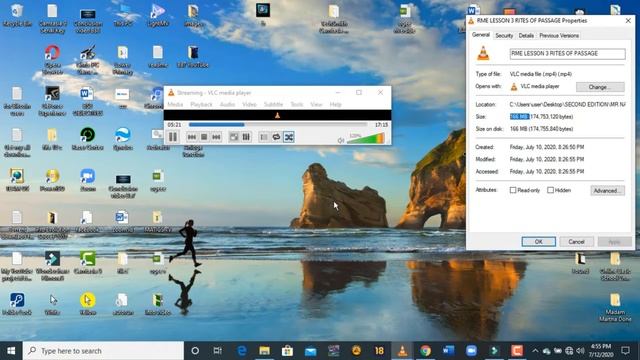Open the Mail app from taskbar
Viewport: 640px width, 360px height.
(x=311, y=351)
